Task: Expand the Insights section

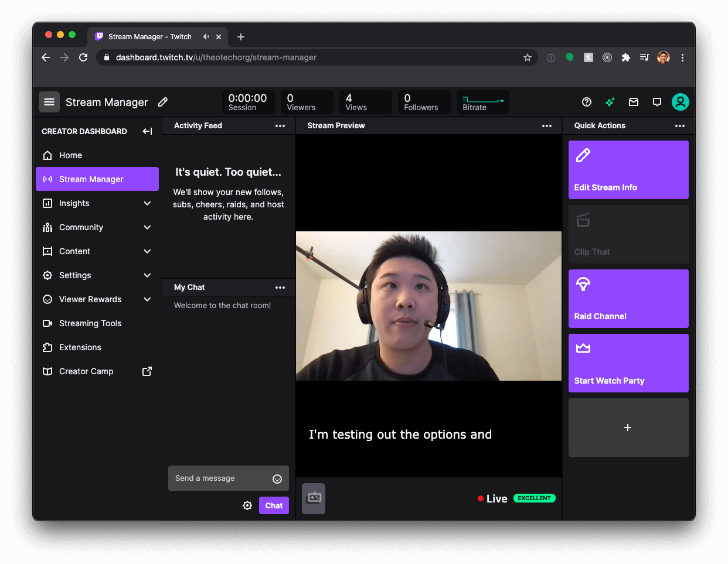Action: pyautogui.click(x=147, y=203)
